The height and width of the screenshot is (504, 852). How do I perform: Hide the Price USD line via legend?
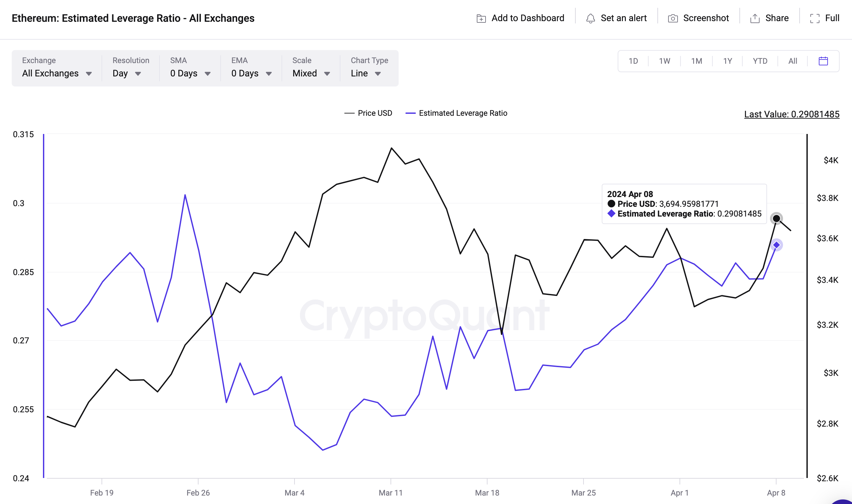coord(368,113)
